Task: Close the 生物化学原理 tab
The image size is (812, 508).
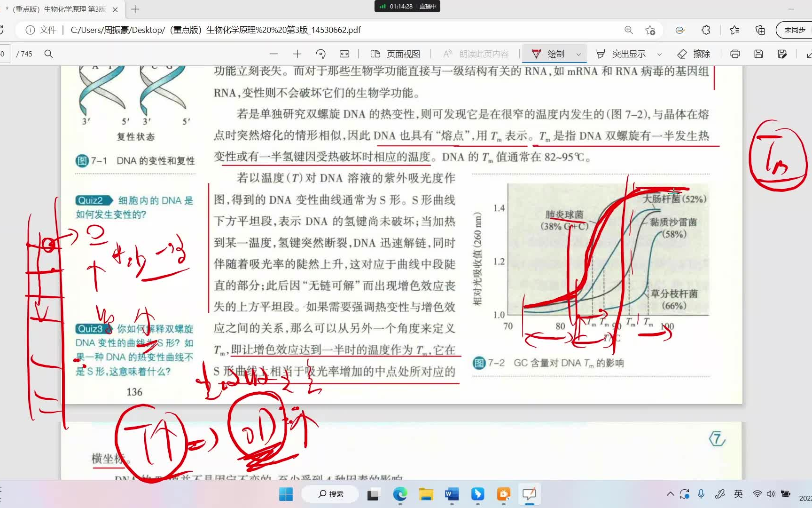Action: [x=115, y=9]
